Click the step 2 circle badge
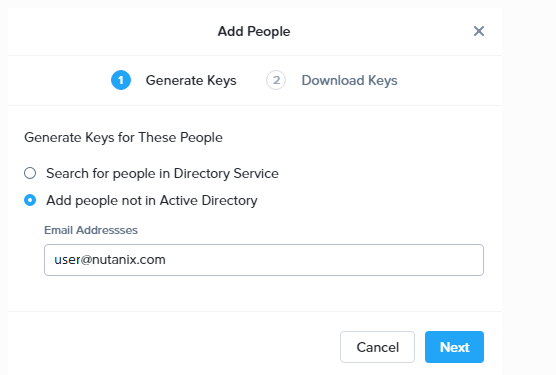Viewport: 556px width, 375px height. 276,80
